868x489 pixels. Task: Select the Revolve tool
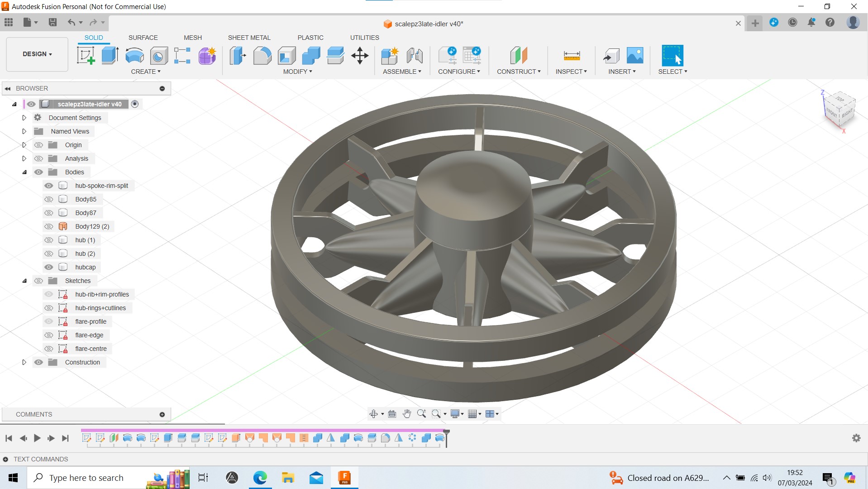[134, 56]
